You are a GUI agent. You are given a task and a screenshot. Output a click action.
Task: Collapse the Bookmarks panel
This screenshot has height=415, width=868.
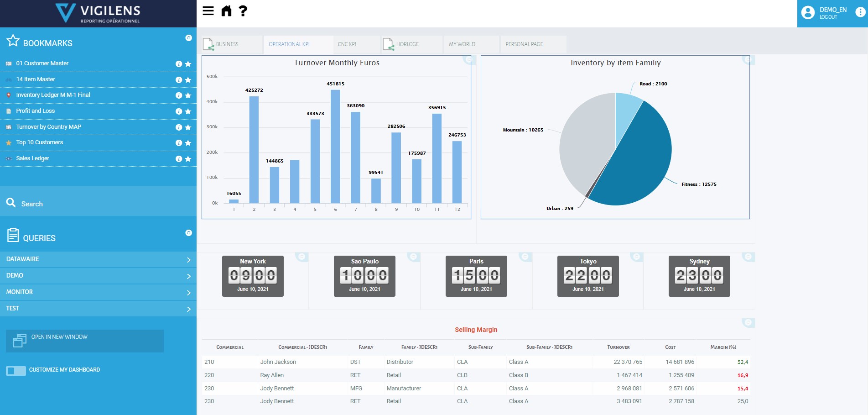coord(188,38)
